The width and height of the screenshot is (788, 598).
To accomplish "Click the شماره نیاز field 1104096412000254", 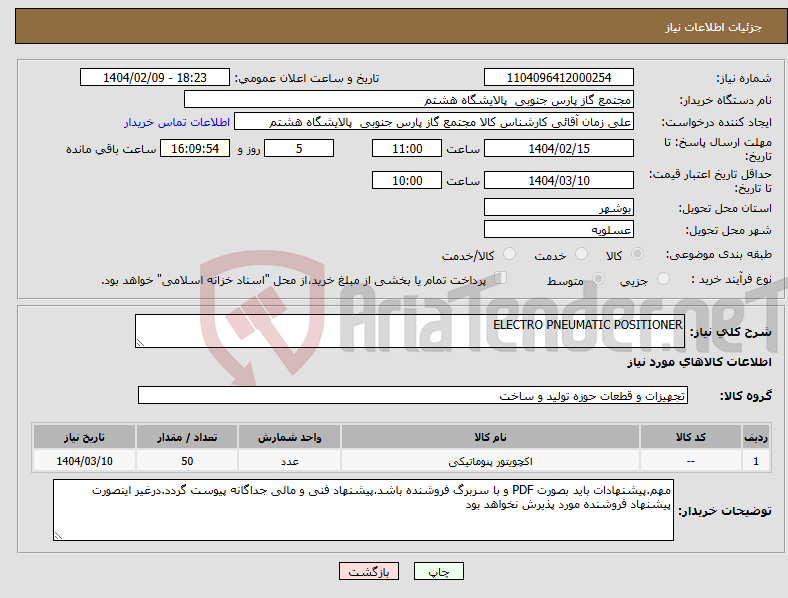I will click(x=558, y=77).
